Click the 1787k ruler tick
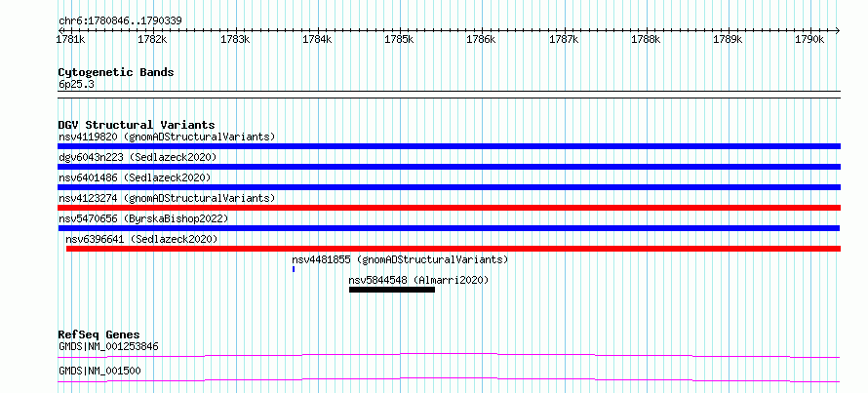The image size is (868, 393). [564, 40]
